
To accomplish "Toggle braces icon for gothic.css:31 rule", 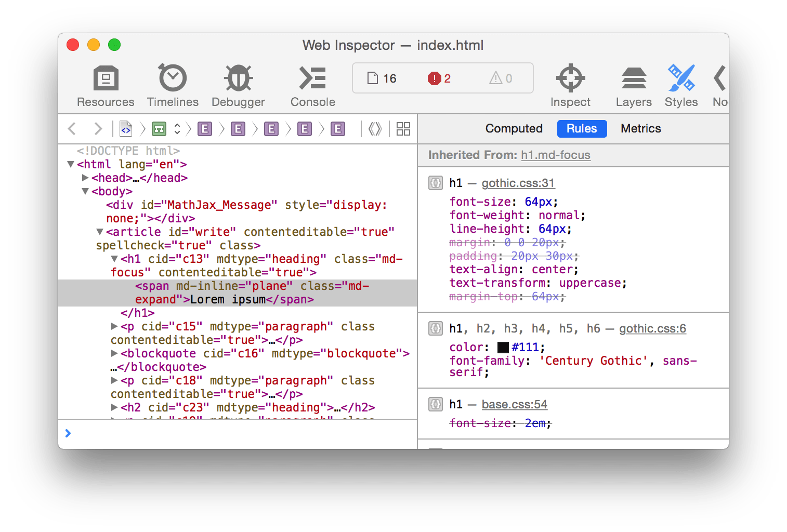I will 435,183.
